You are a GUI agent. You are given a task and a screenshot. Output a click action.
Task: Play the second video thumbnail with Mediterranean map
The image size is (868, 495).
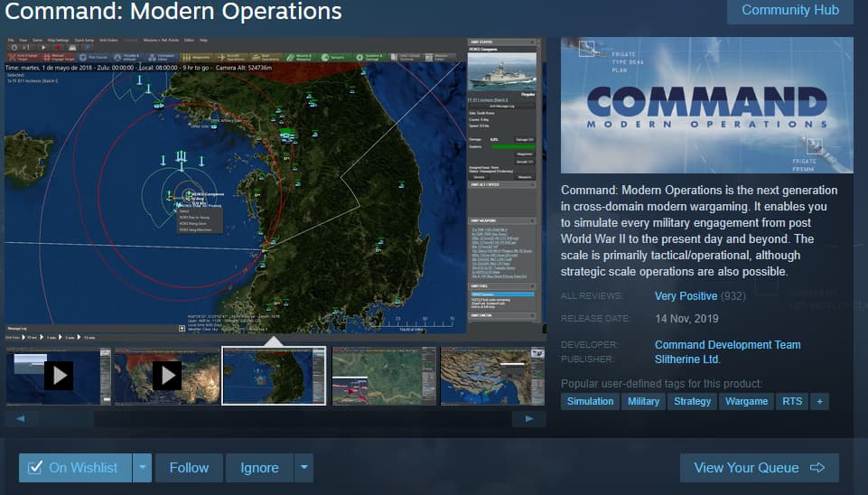(167, 376)
